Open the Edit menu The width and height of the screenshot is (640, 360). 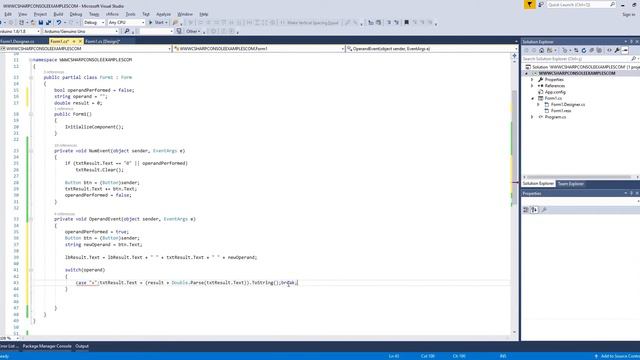(8, 14)
